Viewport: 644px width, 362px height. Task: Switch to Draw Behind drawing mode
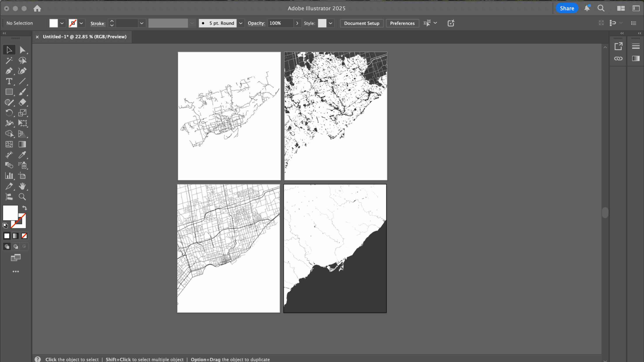pyautogui.click(x=16, y=246)
